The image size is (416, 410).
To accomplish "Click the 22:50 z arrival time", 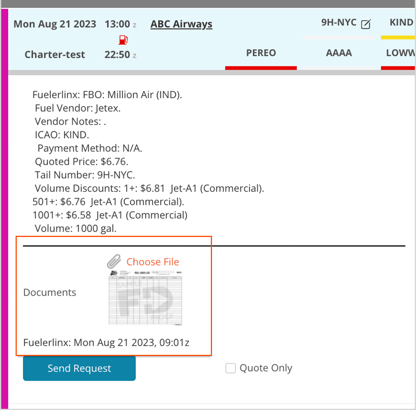I will [120, 54].
